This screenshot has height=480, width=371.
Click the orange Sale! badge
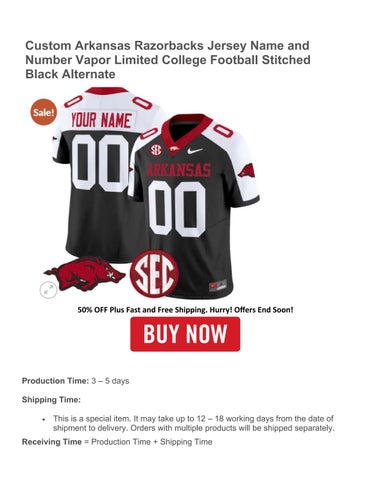click(44, 112)
